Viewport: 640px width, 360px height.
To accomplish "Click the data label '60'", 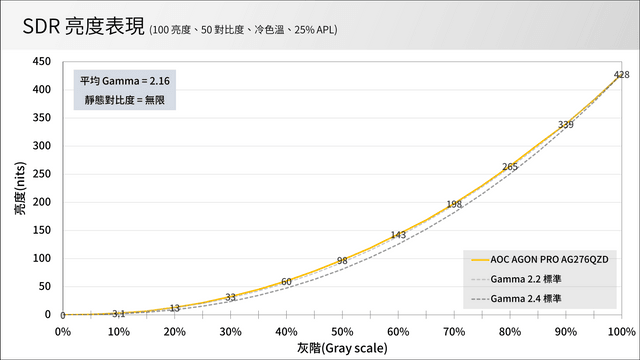I will 286,282.
